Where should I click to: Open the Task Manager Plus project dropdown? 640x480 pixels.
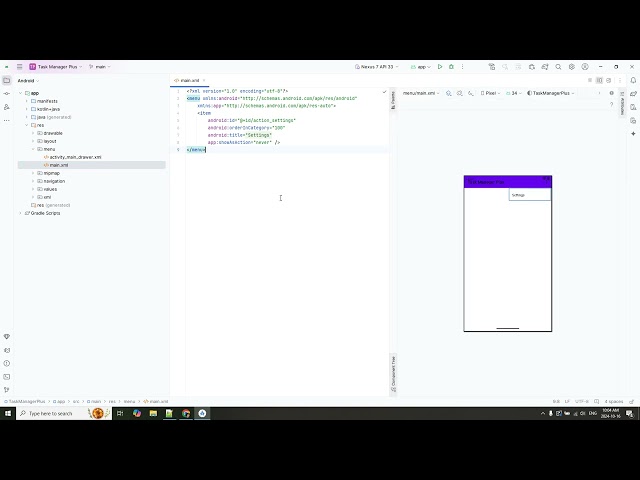point(56,67)
